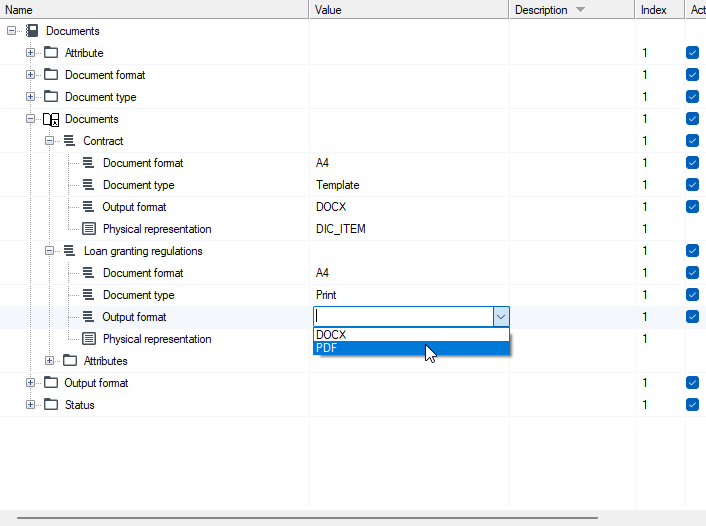Click the DOCX value of Contract
Image resolution: width=706 pixels, height=526 pixels.
tap(331, 207)
